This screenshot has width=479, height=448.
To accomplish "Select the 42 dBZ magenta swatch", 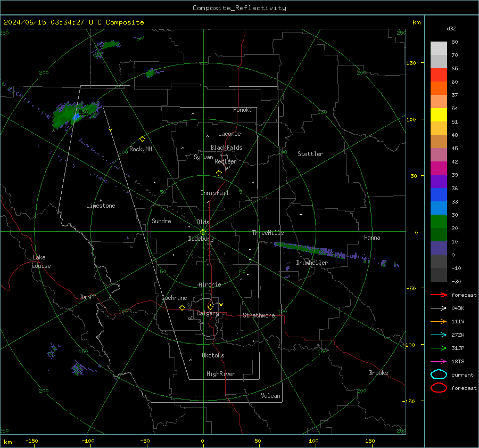I will coord(439,168).
